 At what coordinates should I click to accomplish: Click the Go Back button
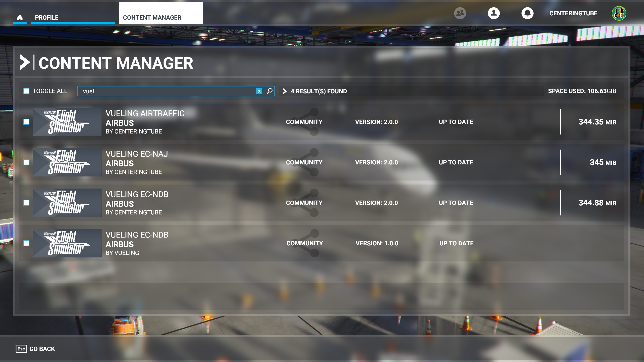coord(35,349)
